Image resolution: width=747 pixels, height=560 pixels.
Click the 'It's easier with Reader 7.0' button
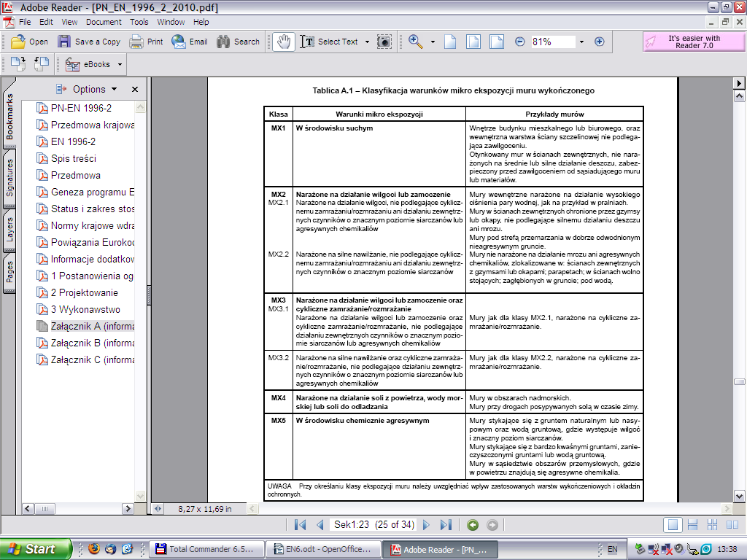(693, 42)
